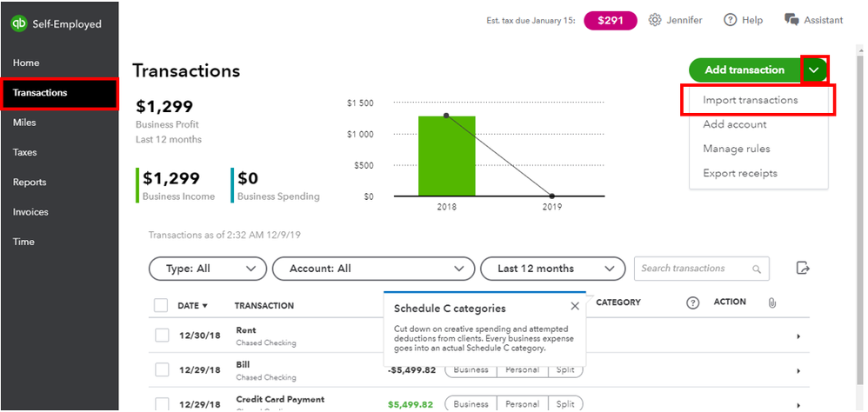The image size is (868, 412).
Task: Choose Split for the Bill transaction
Action: (565, 370)
